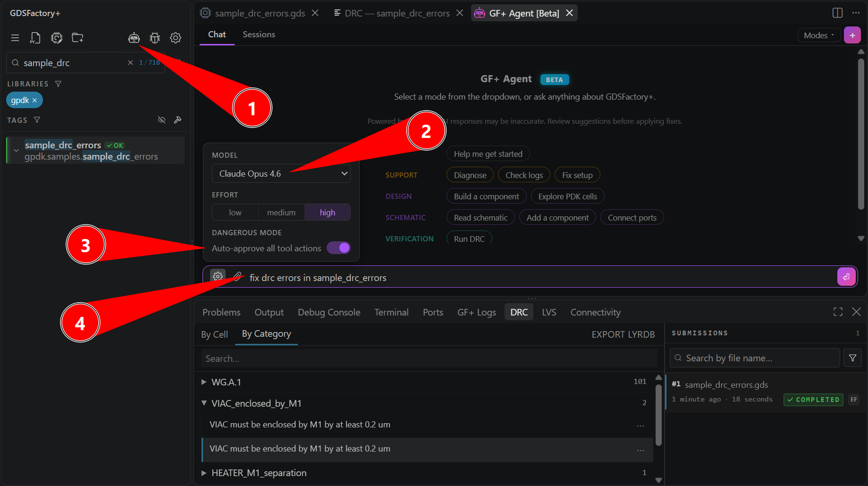Click the Tags filter funnel icon

coord(37,120)
